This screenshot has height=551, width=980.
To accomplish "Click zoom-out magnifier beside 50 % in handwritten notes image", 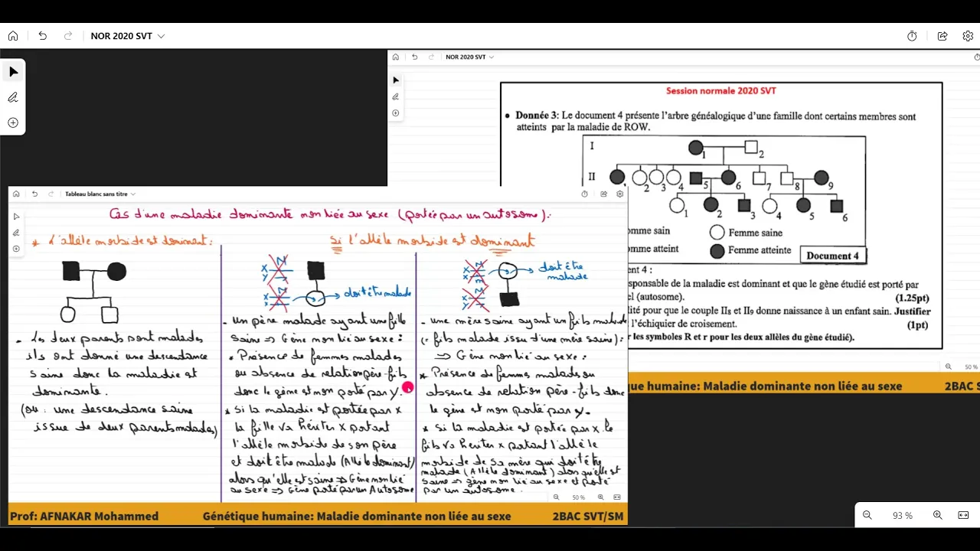I will 557,497.
